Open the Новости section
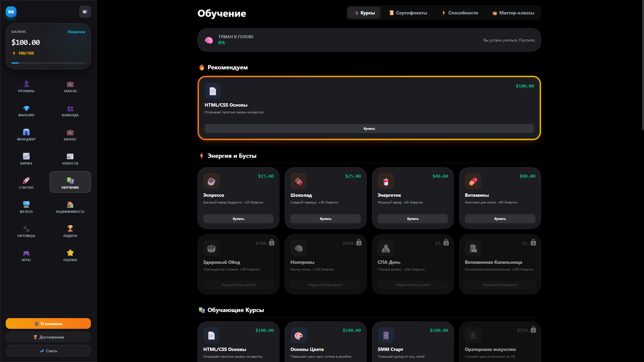This screenshot has width=644, height=362. click(70, 159)
